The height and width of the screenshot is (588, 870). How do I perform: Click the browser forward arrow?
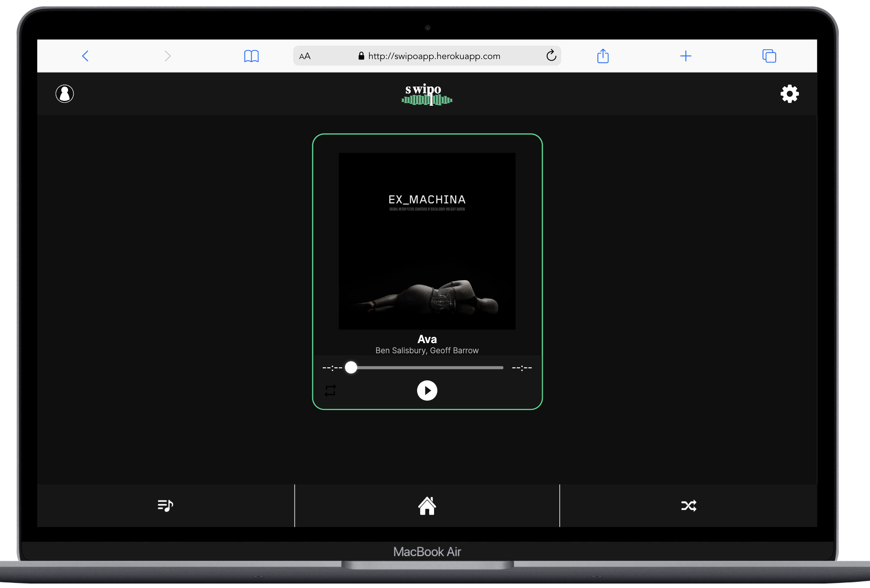coord(168,56)
